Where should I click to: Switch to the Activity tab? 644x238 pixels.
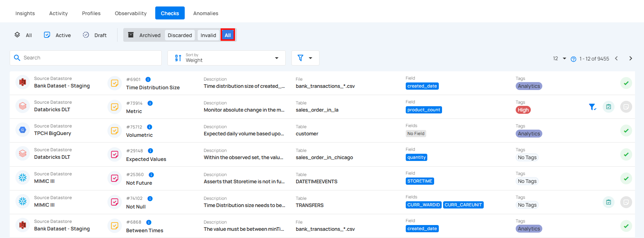tap(58, 13)
